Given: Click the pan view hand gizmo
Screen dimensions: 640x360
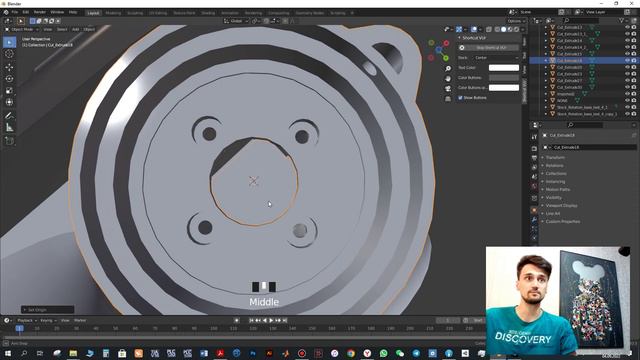Looking at the screenshot, I should [448, 78].
